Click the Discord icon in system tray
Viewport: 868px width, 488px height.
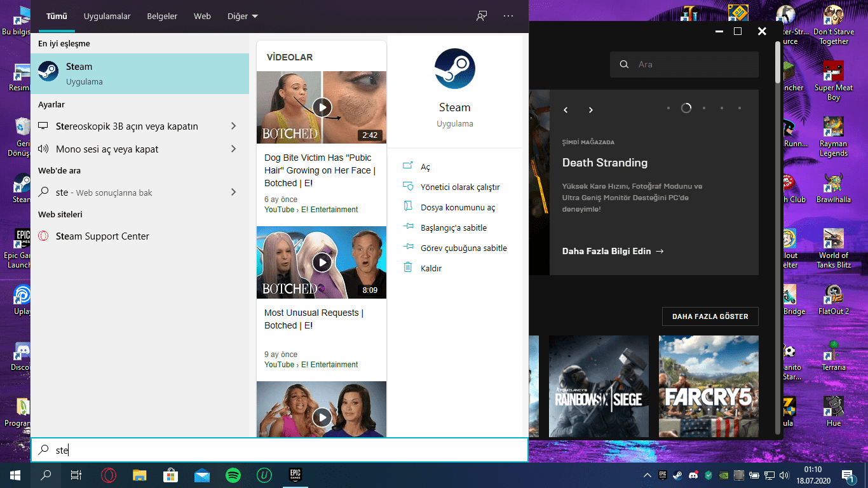click(x=693, y=475)
